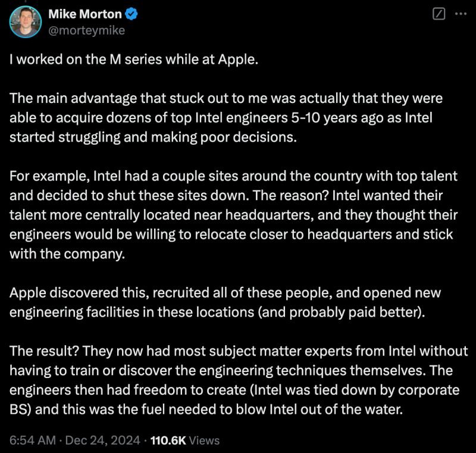The width and height of the screenshot is (476, 453).
Task: Click the "The main advantage" paragraph
Action: click(x=226, y=118)
